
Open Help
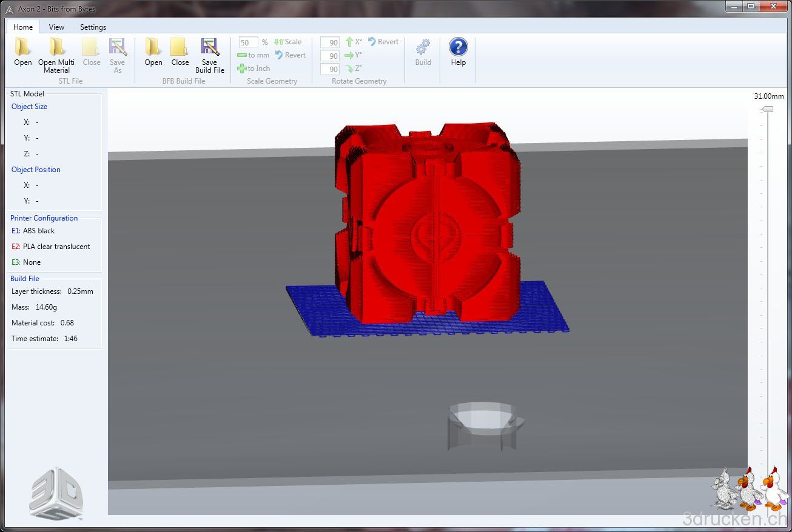458,52
